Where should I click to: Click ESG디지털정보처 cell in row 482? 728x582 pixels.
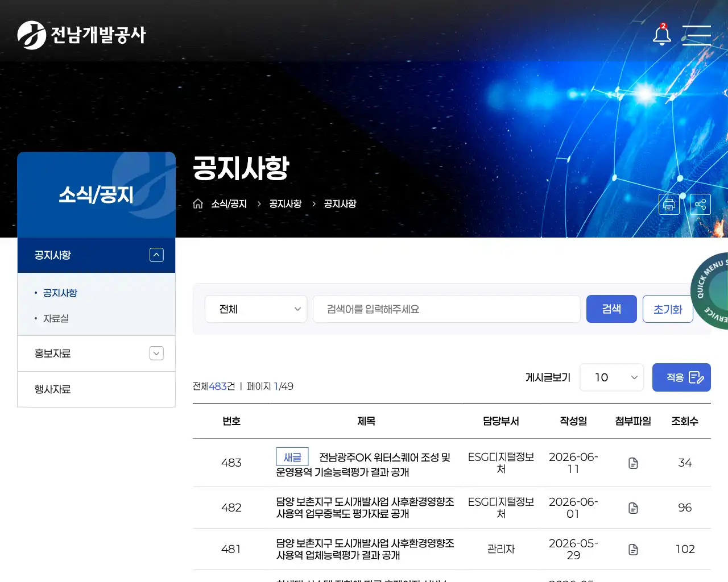501,508
